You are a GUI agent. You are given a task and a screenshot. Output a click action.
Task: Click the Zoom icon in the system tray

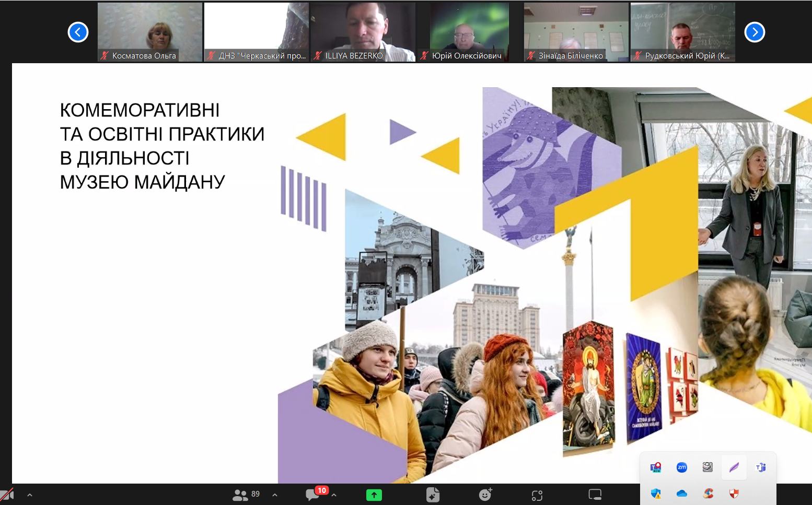[681, 467]
